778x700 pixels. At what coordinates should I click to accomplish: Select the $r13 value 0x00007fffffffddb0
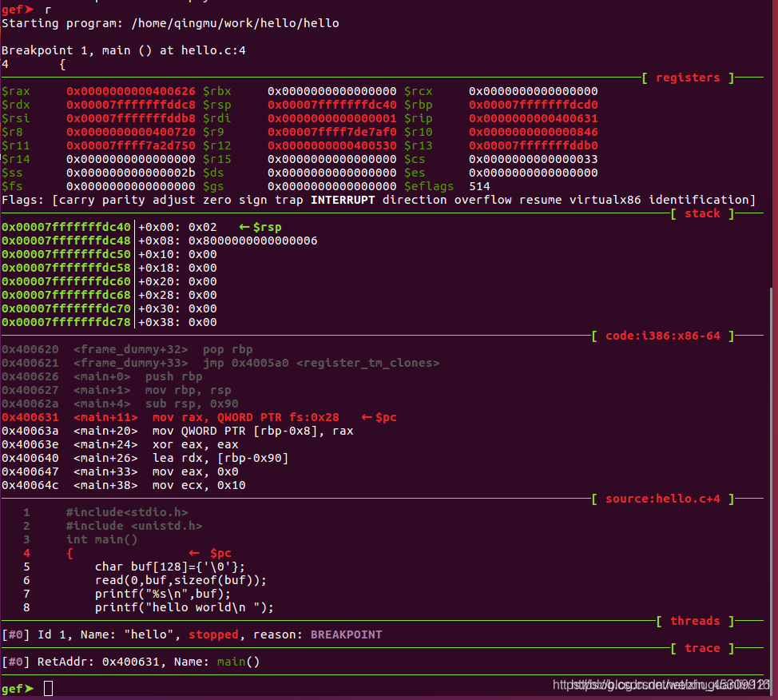pyautogui.click(x=534, y=145)
